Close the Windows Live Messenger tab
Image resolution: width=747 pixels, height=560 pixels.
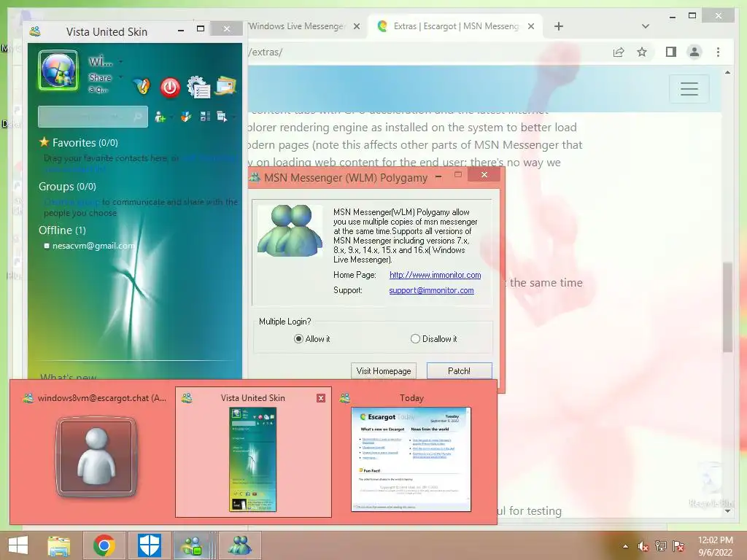click(x=356, y=26)
